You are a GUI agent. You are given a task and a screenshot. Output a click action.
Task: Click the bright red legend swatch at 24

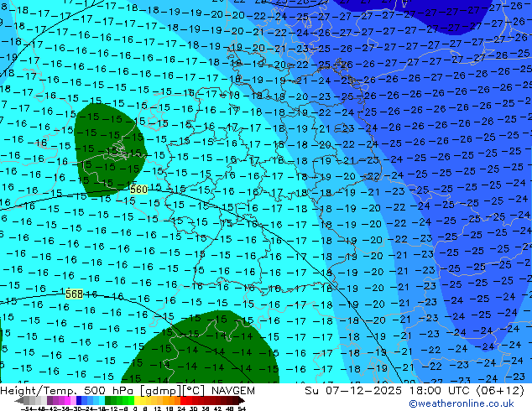coord(183,400)
